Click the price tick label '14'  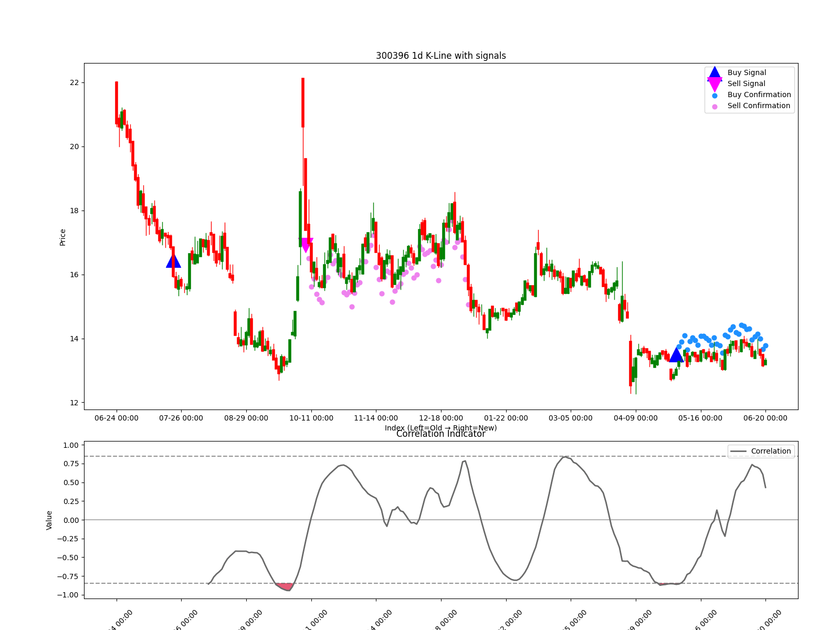click(x=74, y=339)
